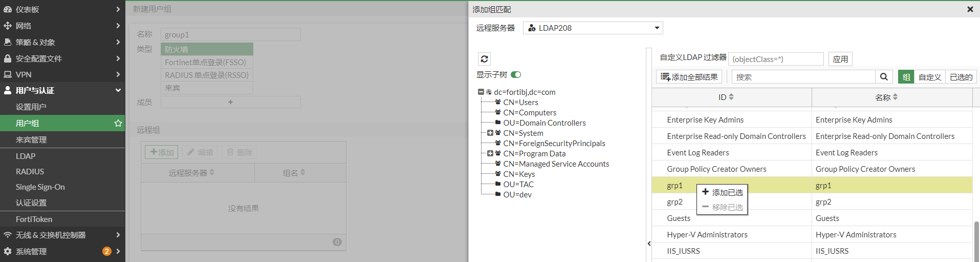Click the 添加全部结果 button
The image size is (980, 262).
(689, 77)
